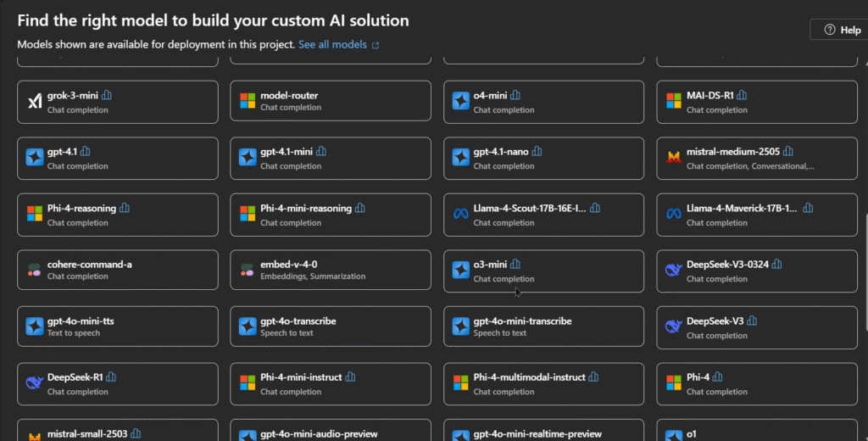Select the o3-mini model card
Viewport: 868px width, 441px height.
pos(543,271)
